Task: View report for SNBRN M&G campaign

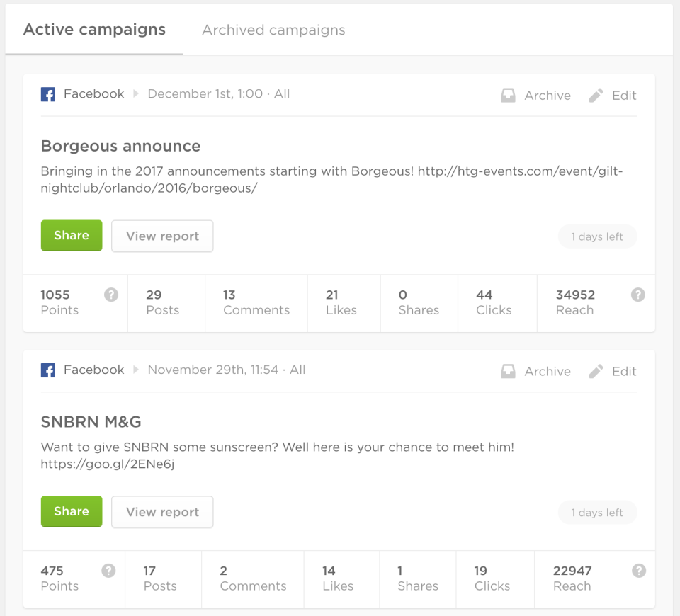Action: pos(162,512)
